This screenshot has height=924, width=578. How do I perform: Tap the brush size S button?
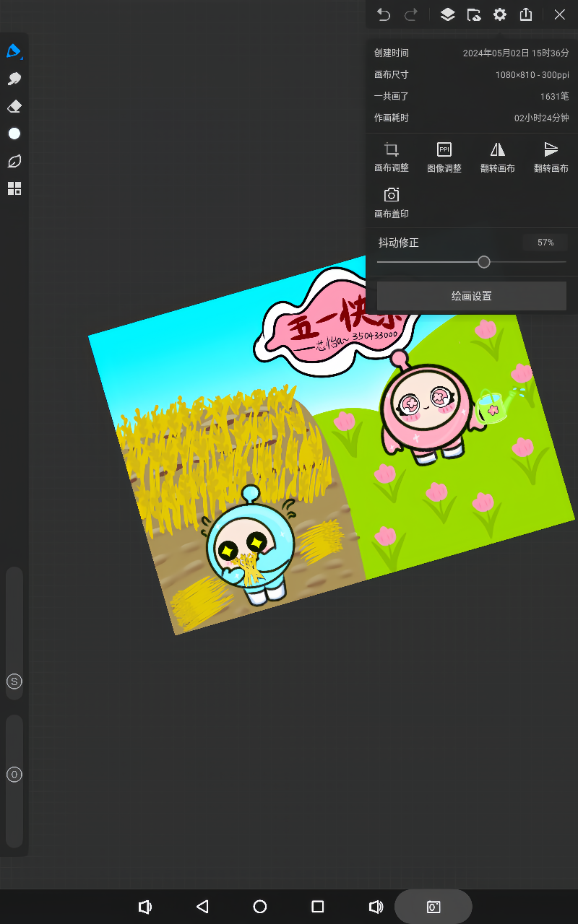(x=14, y=681)
